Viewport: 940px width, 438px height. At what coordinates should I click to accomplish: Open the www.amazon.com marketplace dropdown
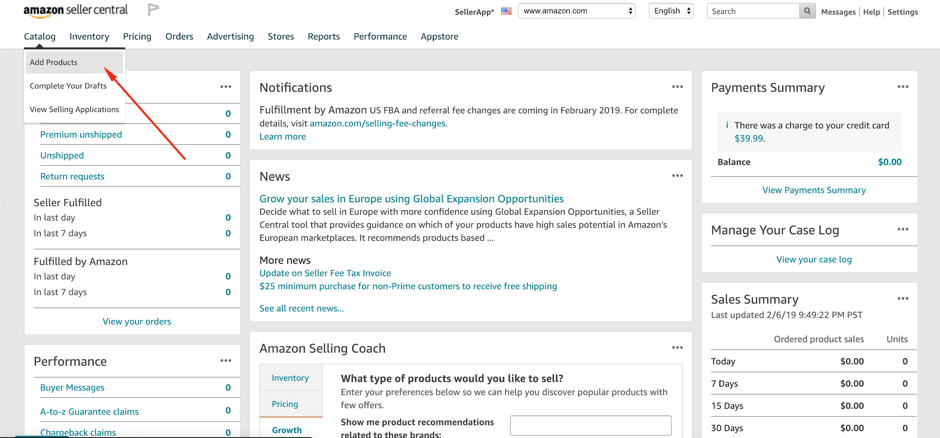577,11
